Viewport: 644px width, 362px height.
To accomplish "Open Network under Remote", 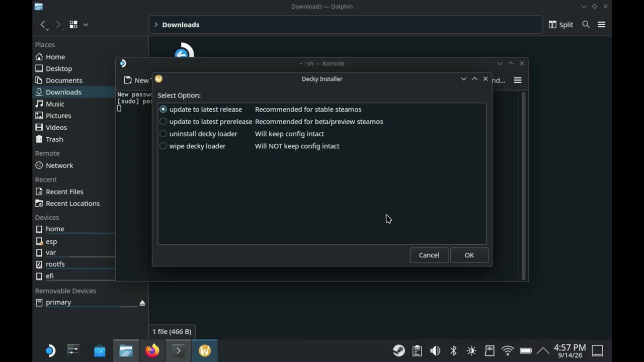I will [x=54, y=165].
